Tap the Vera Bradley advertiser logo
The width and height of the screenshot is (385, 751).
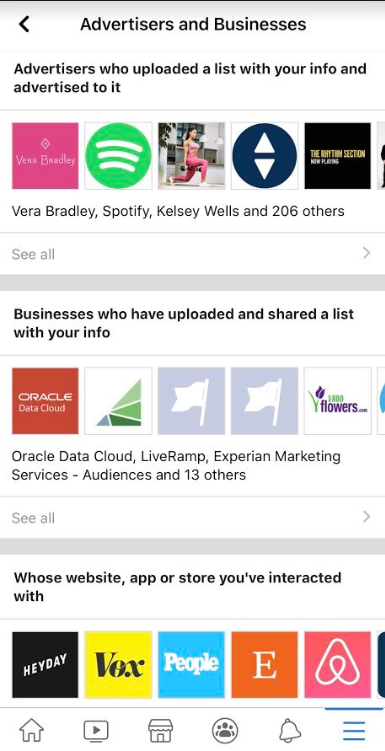pos(45,156)
